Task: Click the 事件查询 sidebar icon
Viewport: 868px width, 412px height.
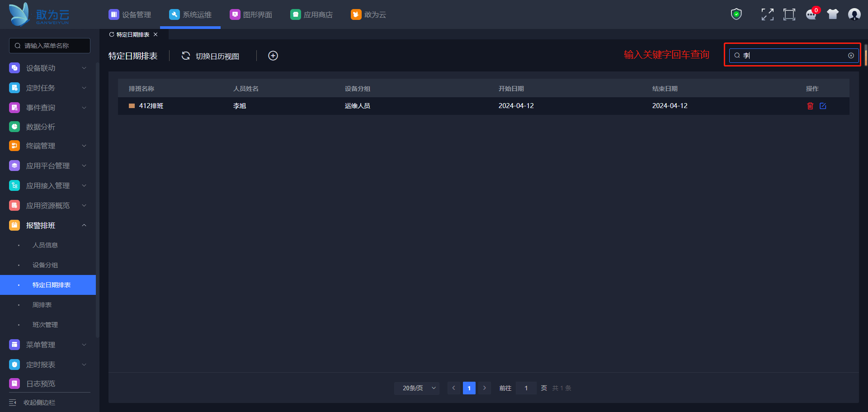Action: [14, 108]
